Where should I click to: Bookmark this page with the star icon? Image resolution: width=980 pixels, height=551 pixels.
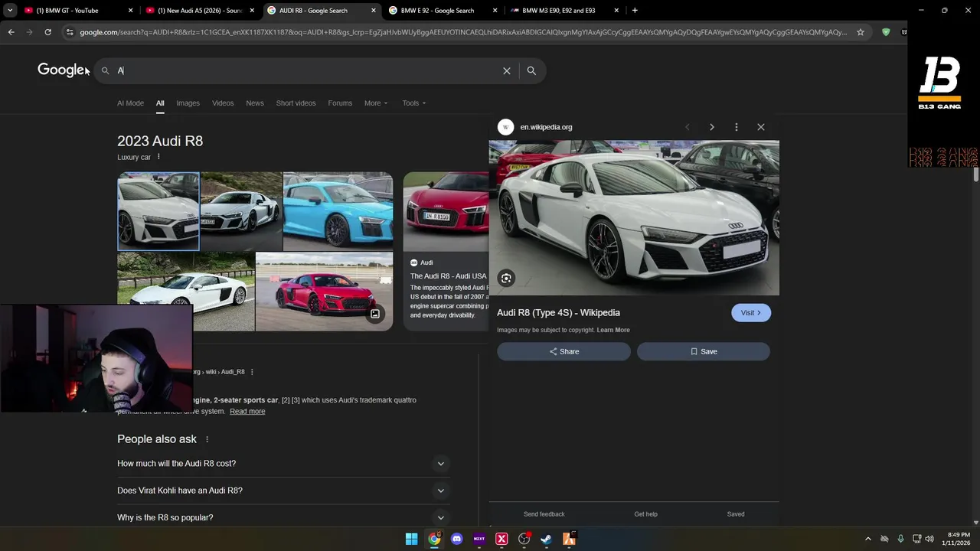tap(861, 32)
